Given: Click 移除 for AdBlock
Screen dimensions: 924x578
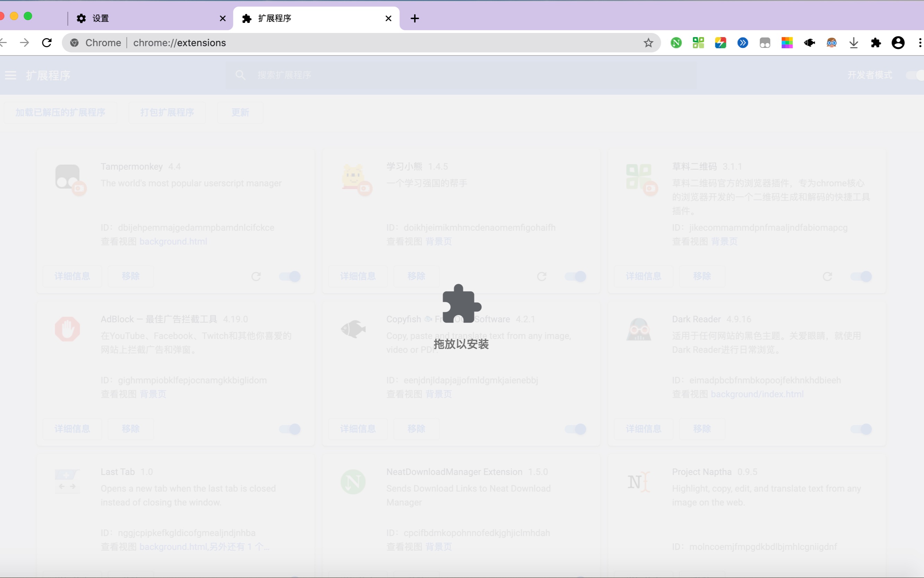Looking at the screenshot, I should (x=131, y=429).
